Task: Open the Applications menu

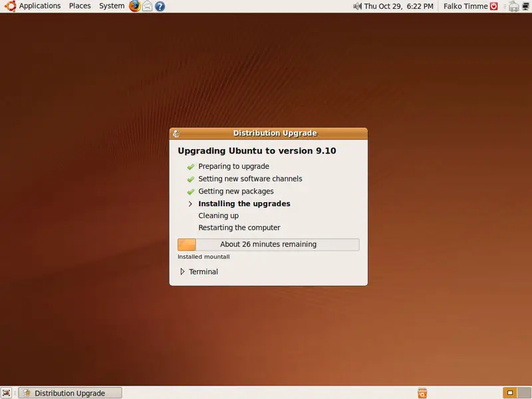Action: (40, 6)
